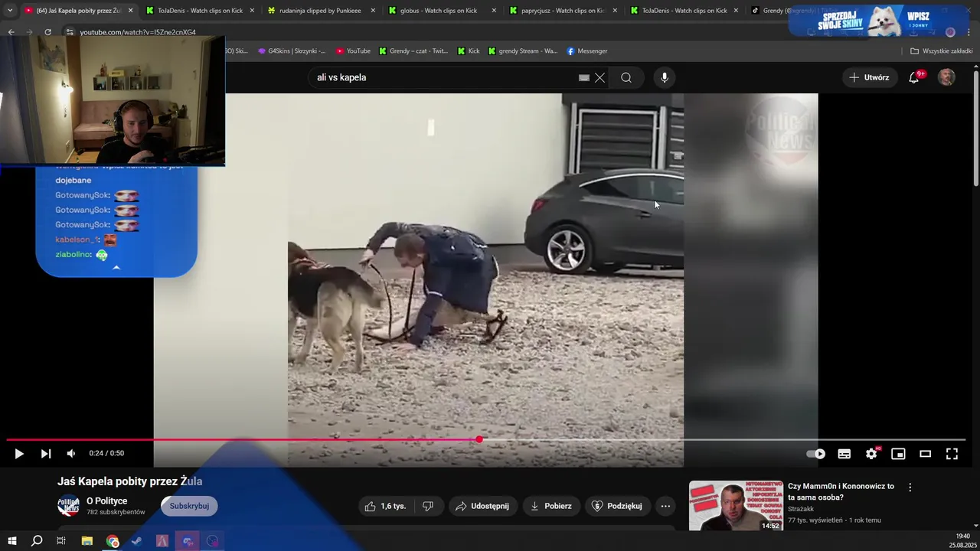980x551 pixels.
Task: Play the video with the play button
Action: pyautogui.click(x=19, y=454)
